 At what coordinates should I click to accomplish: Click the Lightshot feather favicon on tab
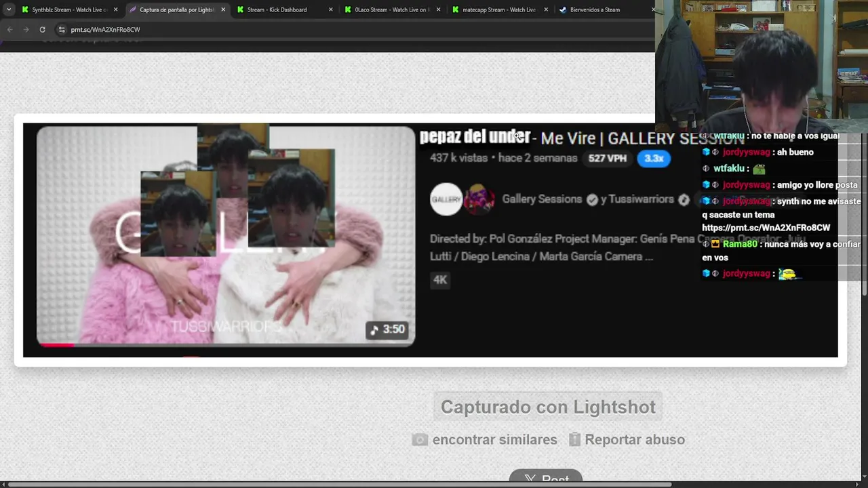133,9
